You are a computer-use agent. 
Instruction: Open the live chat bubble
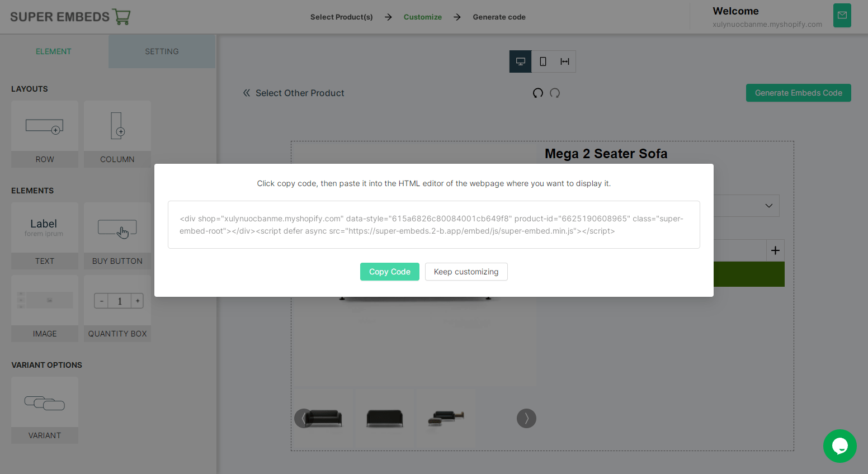pyautogui.click(x=840, y=446)
